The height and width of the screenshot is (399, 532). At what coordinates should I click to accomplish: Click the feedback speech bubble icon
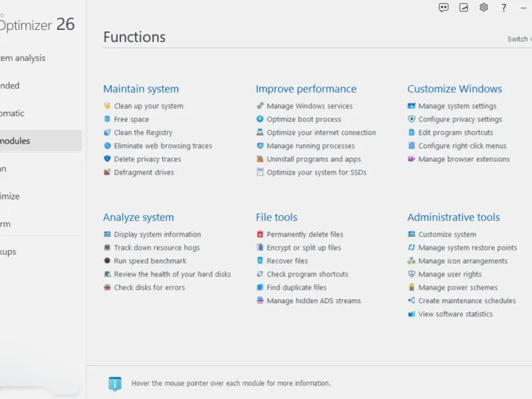click(444, 8)
